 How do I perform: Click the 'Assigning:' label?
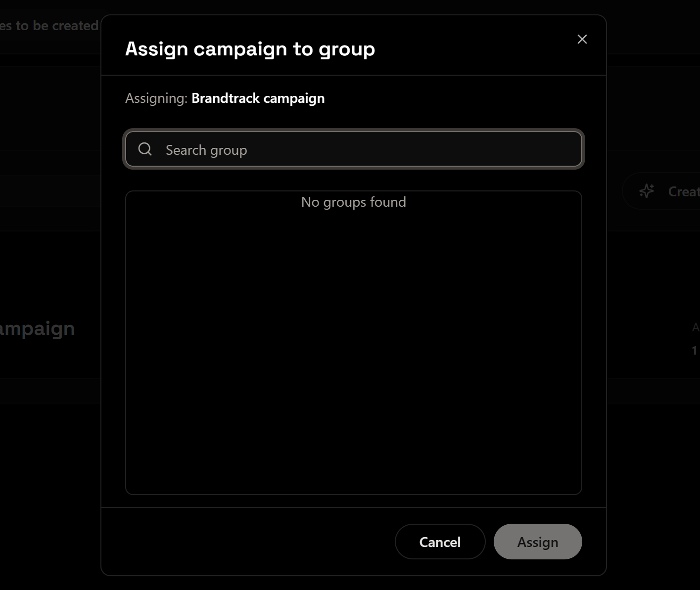[x=156, y=98]
